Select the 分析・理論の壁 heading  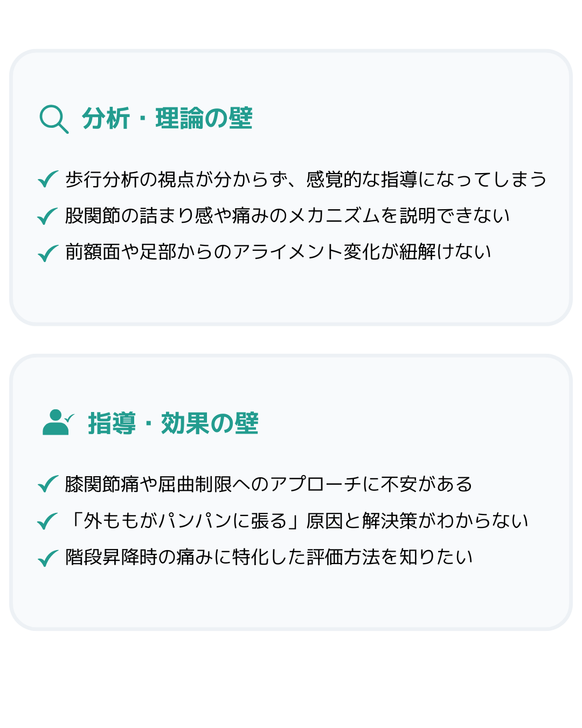[x=167, y=119]
